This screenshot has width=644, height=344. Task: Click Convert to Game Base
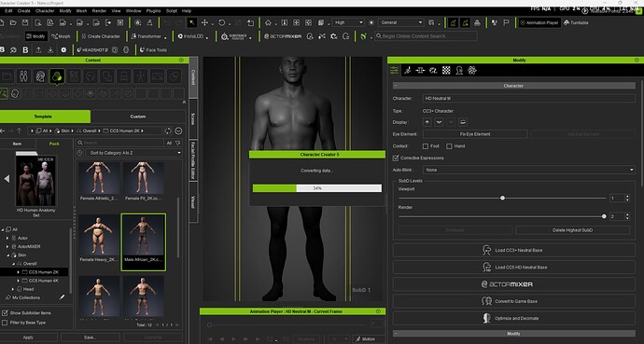point(514,301)
